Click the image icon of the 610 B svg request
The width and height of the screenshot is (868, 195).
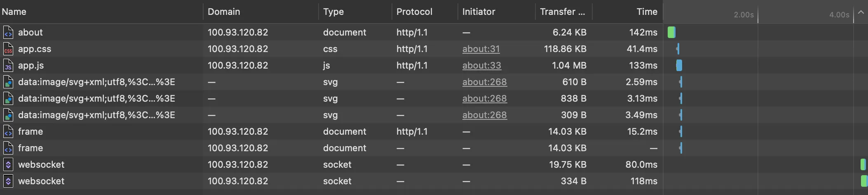pos(8,82)
